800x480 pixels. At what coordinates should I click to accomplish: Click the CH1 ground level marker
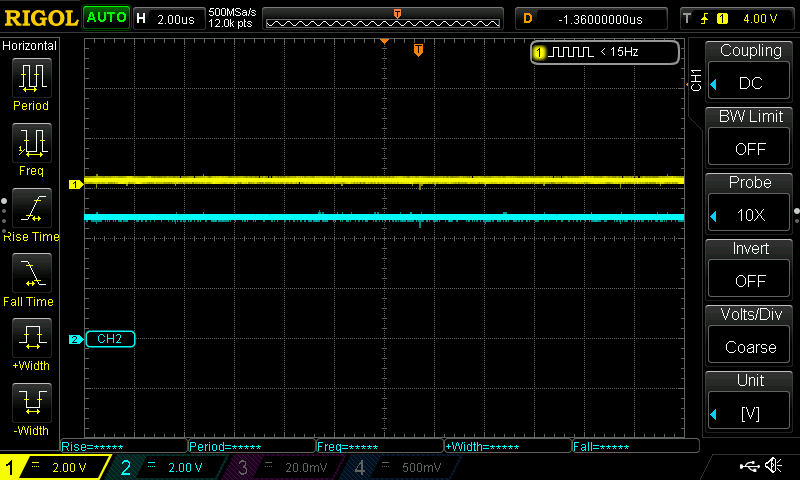[76, 184]
